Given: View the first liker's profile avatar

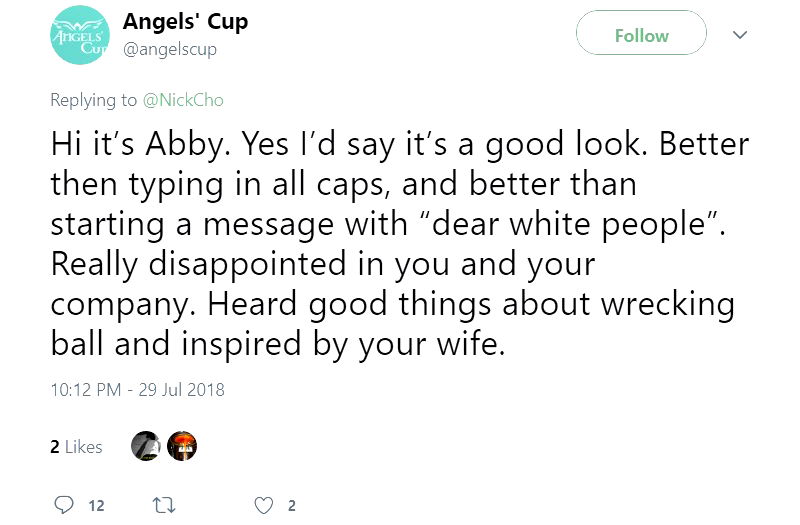Looking at the screenshot, I should pyautogui.click(x=146, y=447).
